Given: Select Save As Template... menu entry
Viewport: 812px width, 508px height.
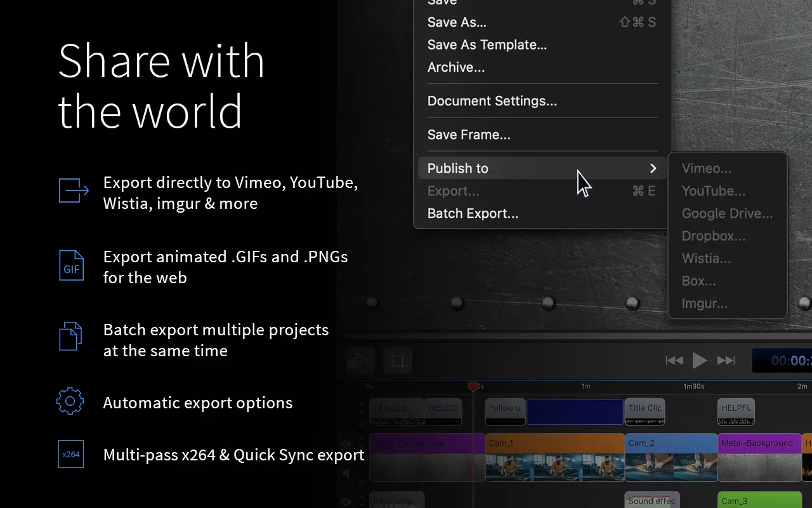Looking at the screenshot, I should [x=487, y=44].
